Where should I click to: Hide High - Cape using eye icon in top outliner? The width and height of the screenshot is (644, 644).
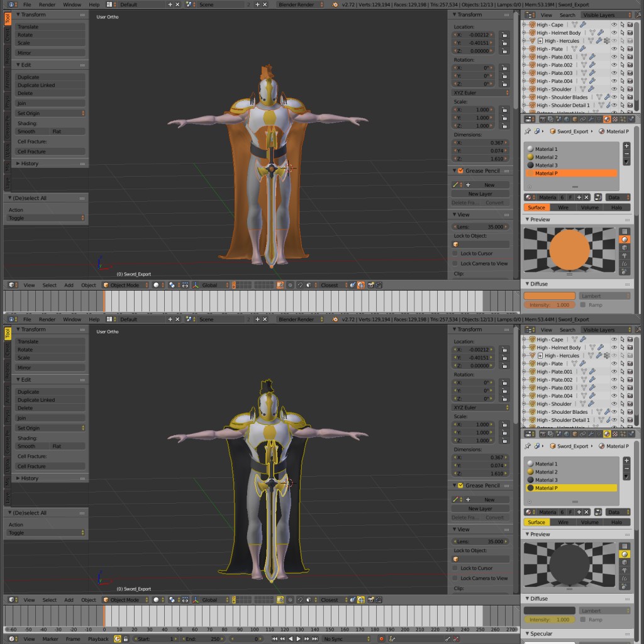click(614, 25)
